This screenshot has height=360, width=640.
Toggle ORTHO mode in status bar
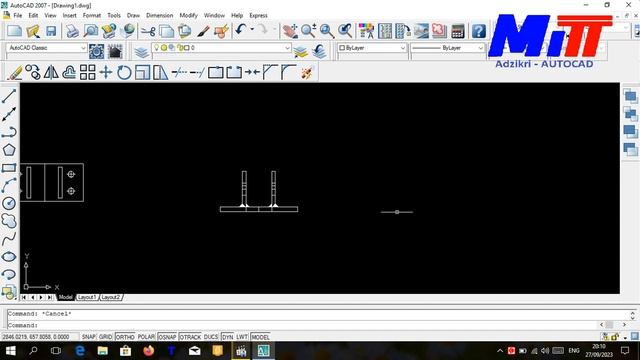125,337
